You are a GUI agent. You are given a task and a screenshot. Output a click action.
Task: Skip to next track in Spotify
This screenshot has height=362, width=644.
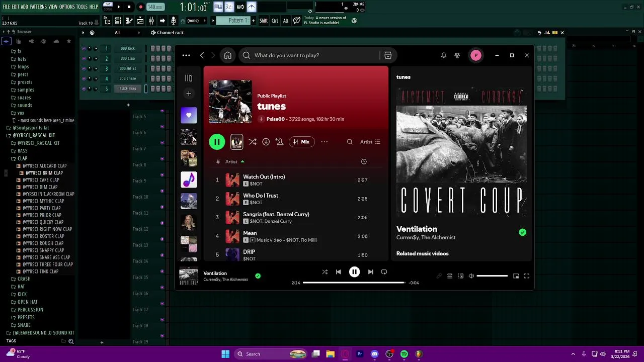(x=370, y=272)
